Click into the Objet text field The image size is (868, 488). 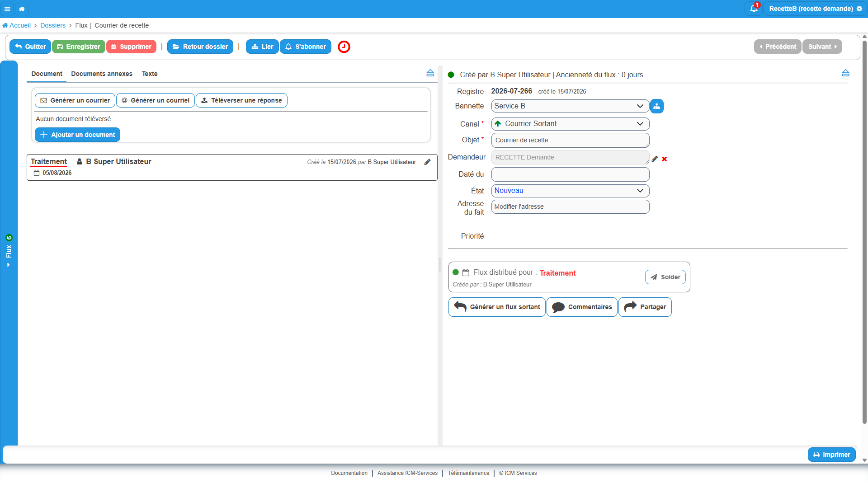pos(570,140)
